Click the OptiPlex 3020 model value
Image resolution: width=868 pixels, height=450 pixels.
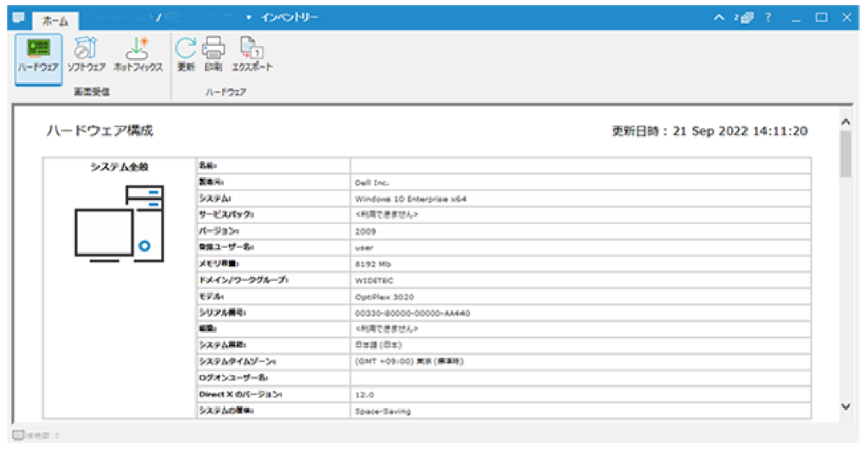384,297
